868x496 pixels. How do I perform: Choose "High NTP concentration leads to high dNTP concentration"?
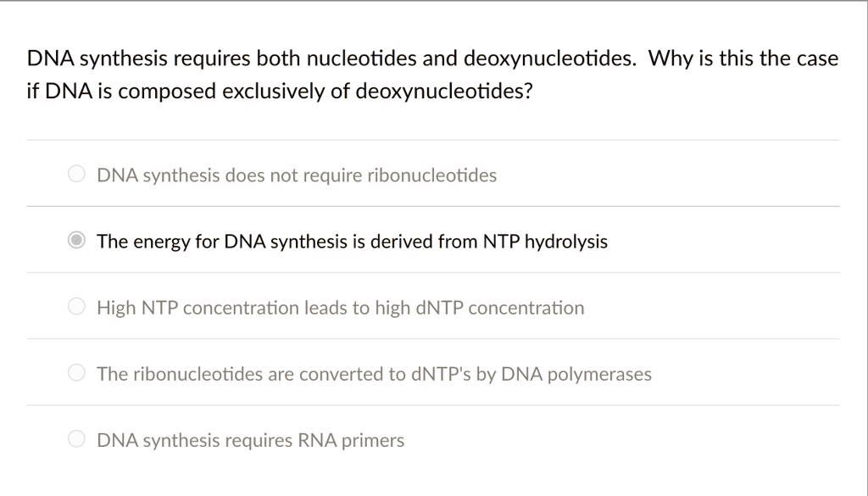tap(76, 307)
